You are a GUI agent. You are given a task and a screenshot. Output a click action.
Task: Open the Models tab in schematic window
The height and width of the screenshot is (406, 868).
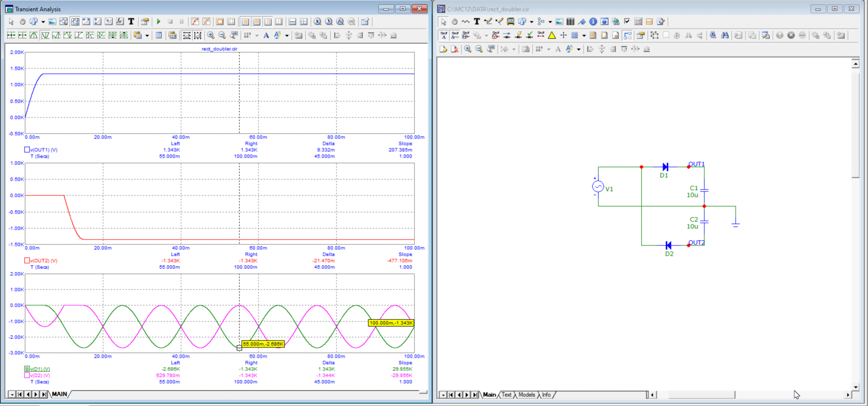pos(527,395)
